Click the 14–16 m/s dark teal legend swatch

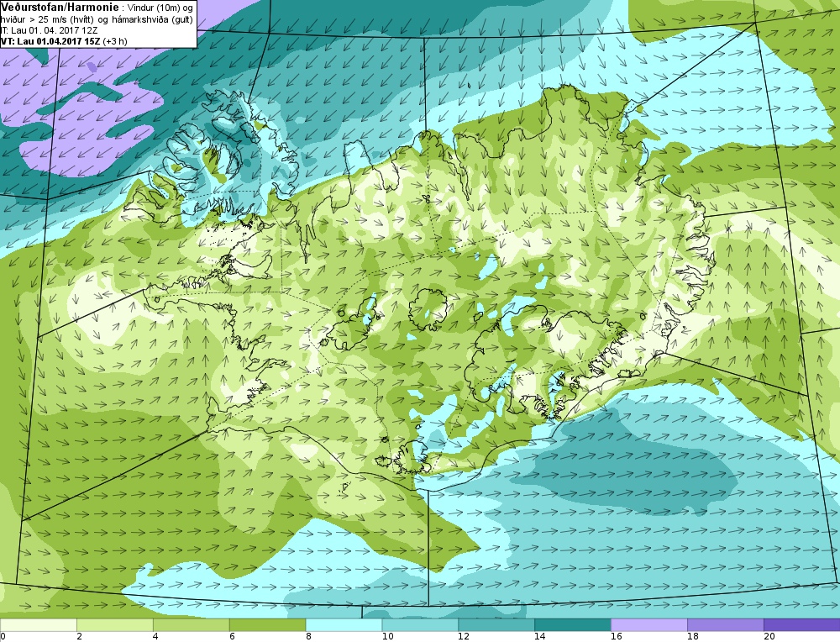pyautogui.click(x=573, y=625)
